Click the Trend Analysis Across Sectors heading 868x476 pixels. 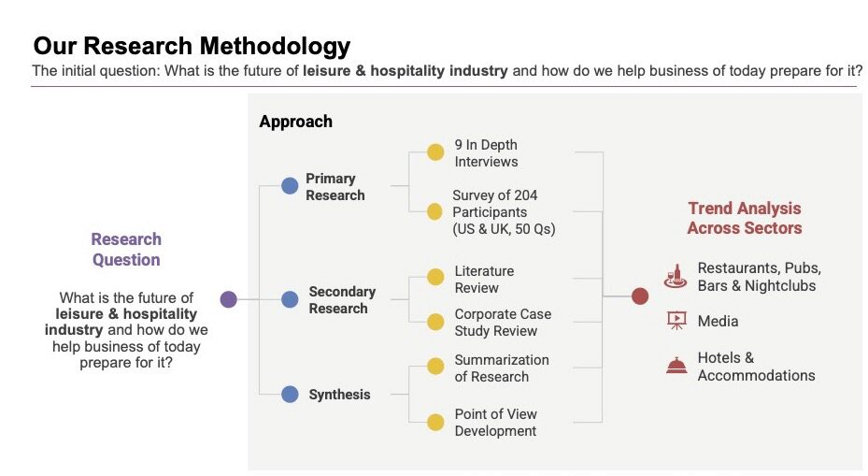745,218
